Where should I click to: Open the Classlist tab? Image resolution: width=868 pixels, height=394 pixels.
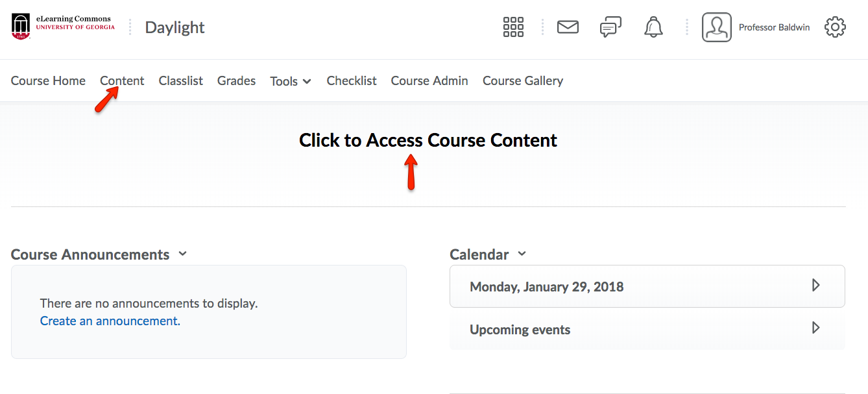(x=181, y=80)
